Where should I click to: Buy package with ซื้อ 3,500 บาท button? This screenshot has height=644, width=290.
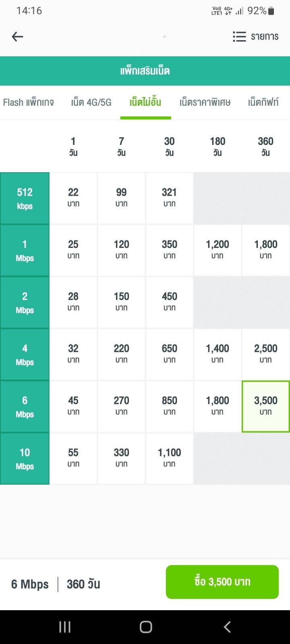222,582
